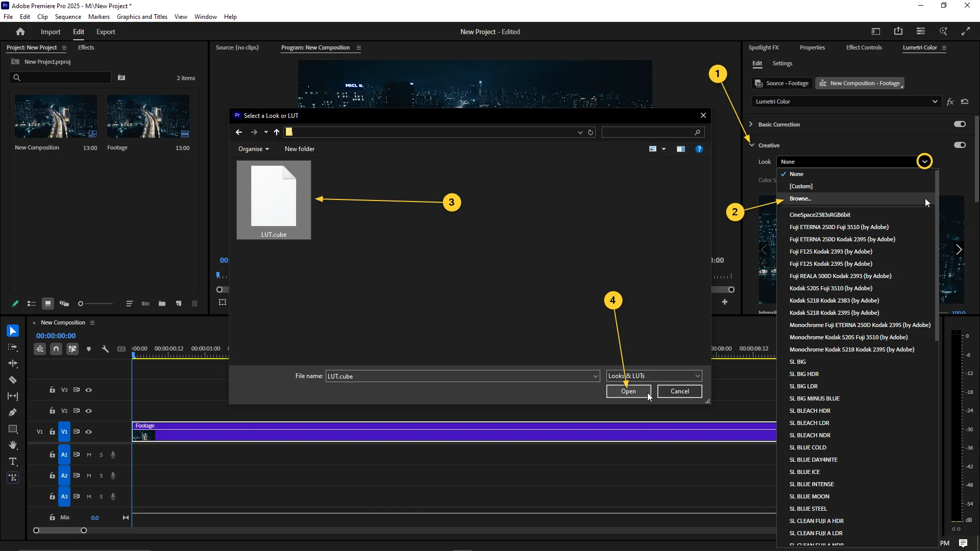This screenshot has width=980, height=551.
Task: Click the Reset Effect icon in Lumetri
Action: coord(965,102)
